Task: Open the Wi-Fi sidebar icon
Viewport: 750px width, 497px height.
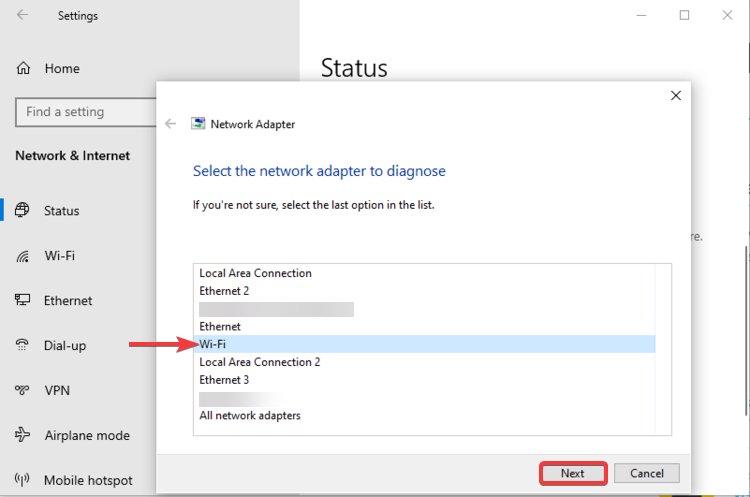Action: pos(23,256)
